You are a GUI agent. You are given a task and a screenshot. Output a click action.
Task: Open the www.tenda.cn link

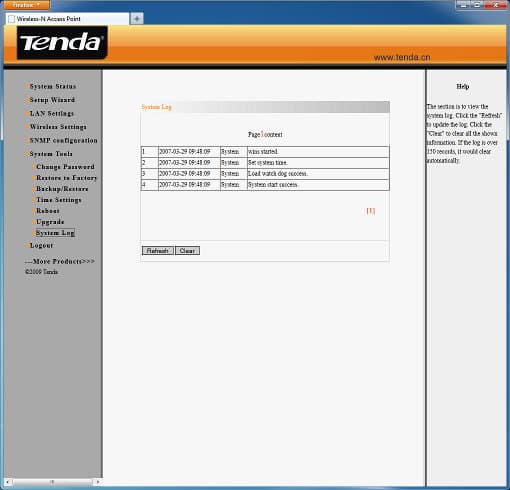(x=402, y=57)
